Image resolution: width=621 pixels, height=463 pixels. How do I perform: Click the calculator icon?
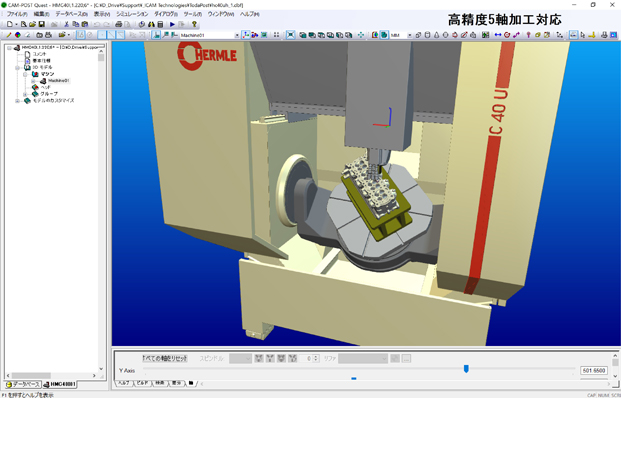point(160,24)
